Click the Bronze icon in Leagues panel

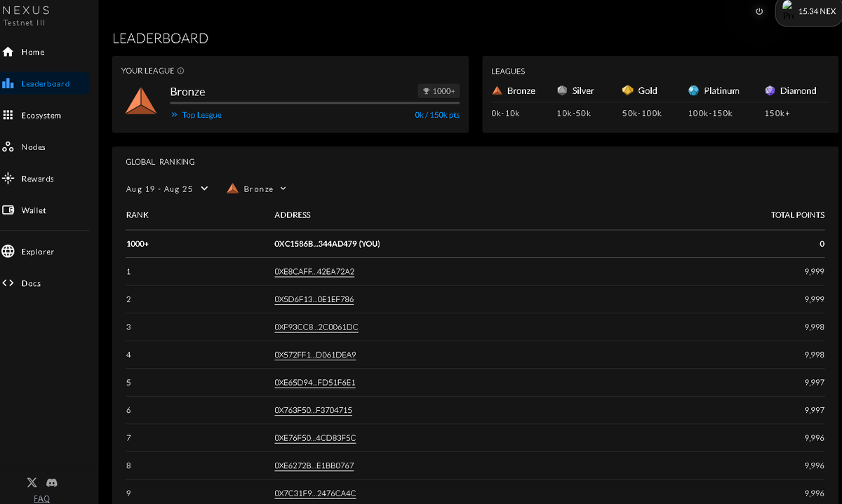(497, 90)
